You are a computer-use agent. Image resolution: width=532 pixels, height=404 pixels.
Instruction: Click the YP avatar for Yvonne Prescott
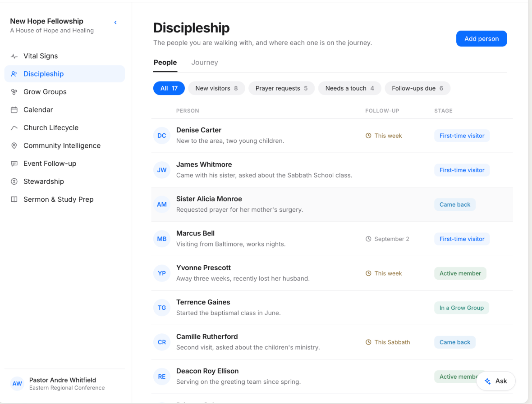162,273
